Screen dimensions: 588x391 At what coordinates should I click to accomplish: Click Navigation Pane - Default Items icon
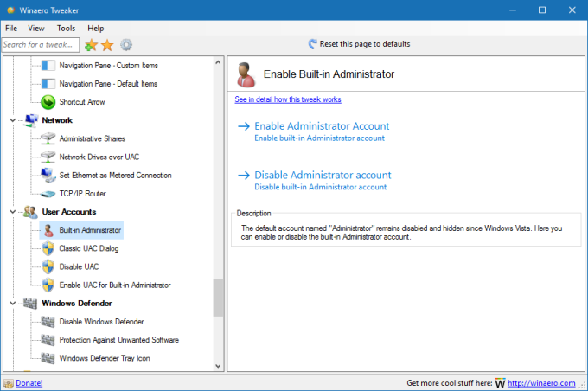48,84
